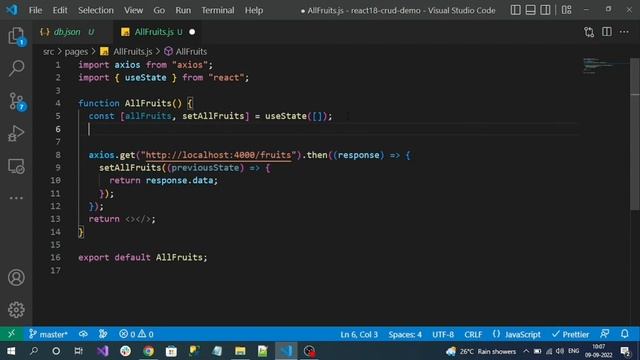Open 26°C Rain showers weather widget
Screen dimensions: 640x360
[481, 351]
